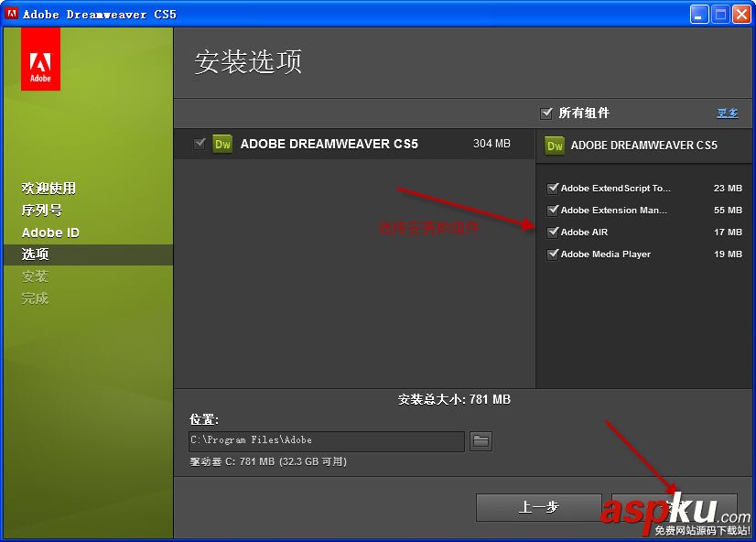Image resolution: width=756 pixels, height=542 pixels.
Task: Click the 上一步 back button
Action: click(538, 507)
